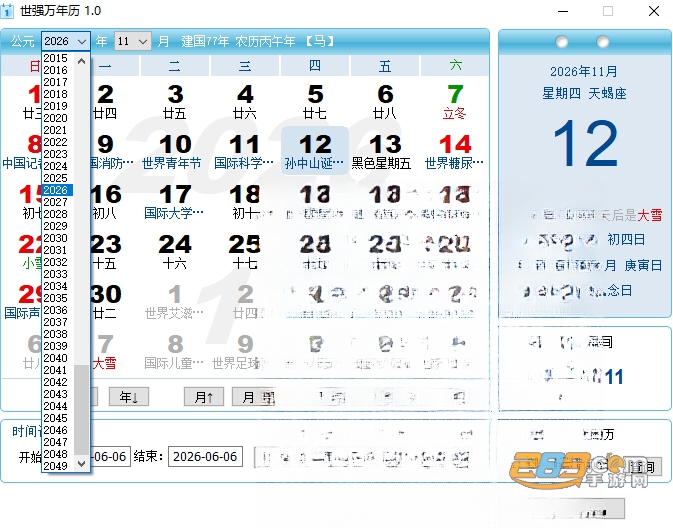The height and width of the screenshot is (528, 673).
Task: Click the 六 Saturday column header
Action: click(x=455, y=66)
